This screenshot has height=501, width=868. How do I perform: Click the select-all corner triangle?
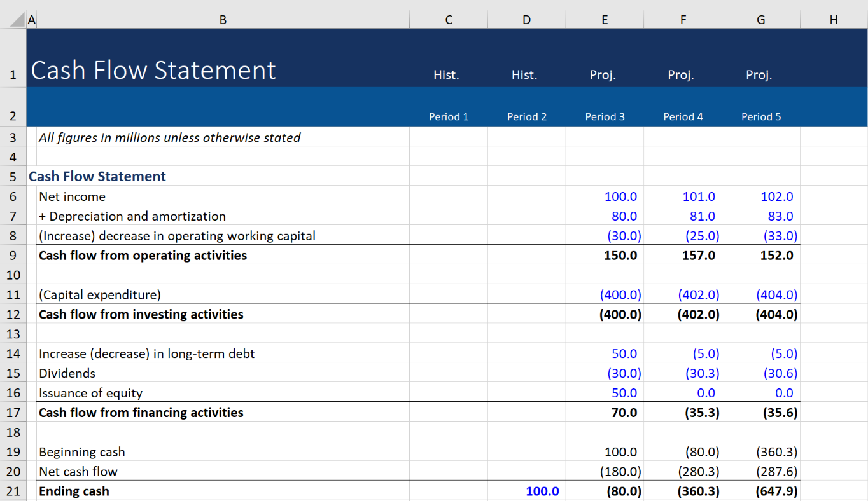[x=17, y=20]
